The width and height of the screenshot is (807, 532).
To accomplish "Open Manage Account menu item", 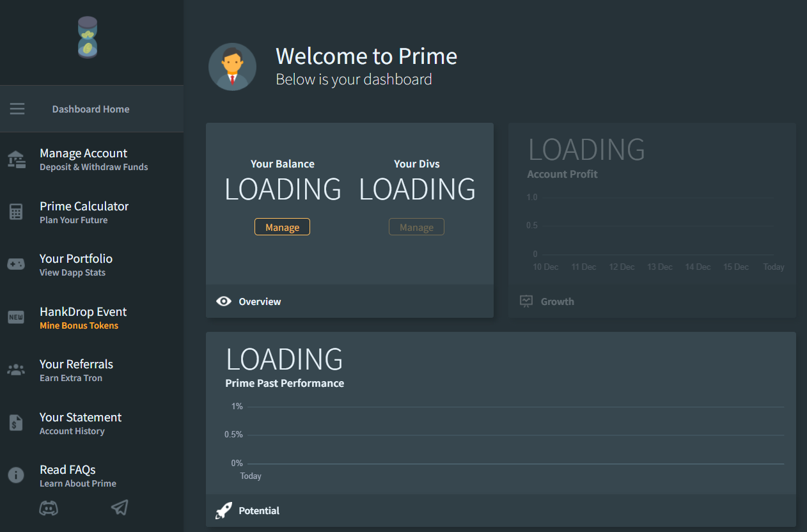I will click(91, 159).
